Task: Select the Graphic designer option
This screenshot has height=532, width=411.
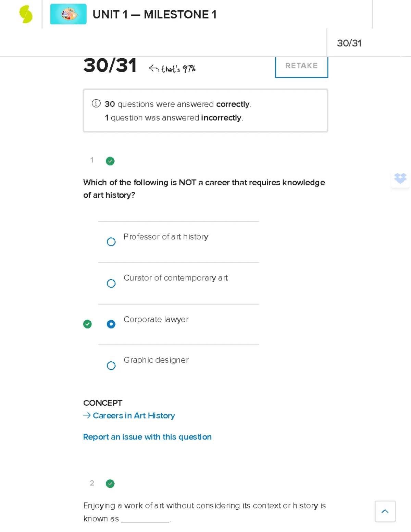Action: 111,366
